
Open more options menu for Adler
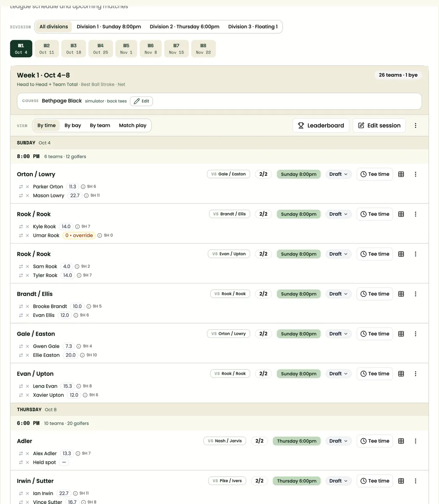(415, 441)
